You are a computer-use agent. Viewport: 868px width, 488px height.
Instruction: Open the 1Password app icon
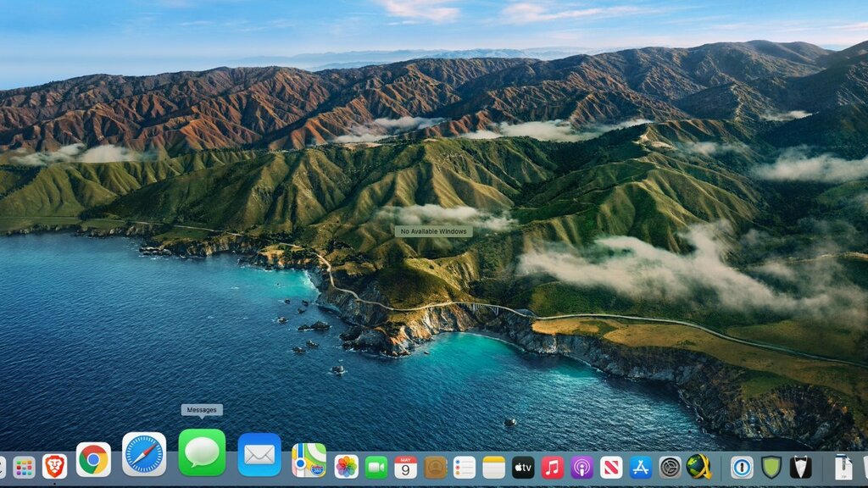click(742, 467)
